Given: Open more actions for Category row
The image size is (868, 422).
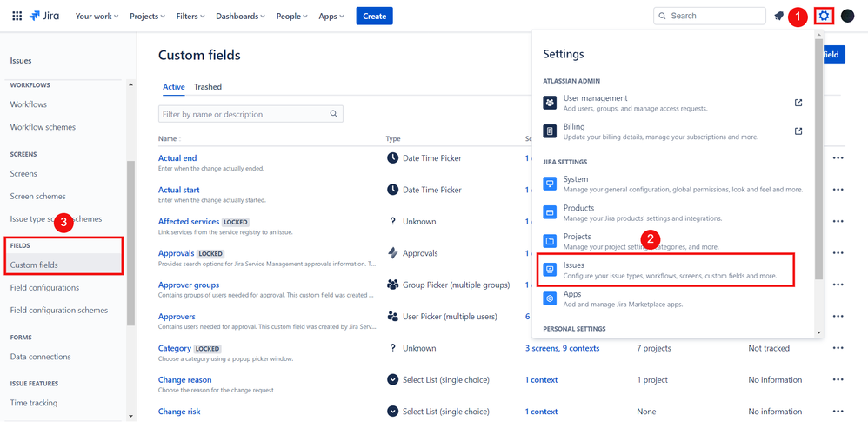Looking at the screenshot, I should coord(838,348).
